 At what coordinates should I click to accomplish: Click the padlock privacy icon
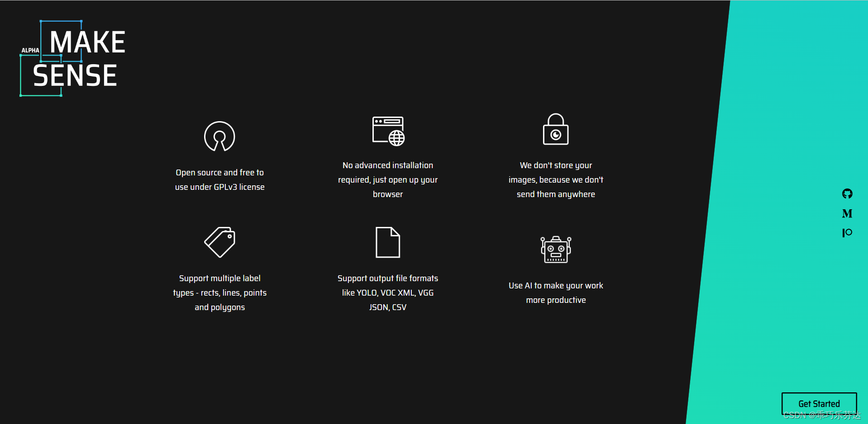(x=556, y=129)
